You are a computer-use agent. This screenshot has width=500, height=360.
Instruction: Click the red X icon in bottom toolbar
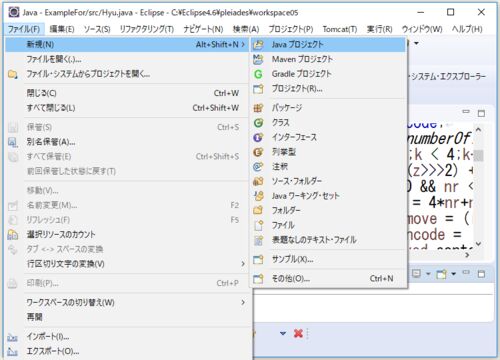tap(298, 333)
